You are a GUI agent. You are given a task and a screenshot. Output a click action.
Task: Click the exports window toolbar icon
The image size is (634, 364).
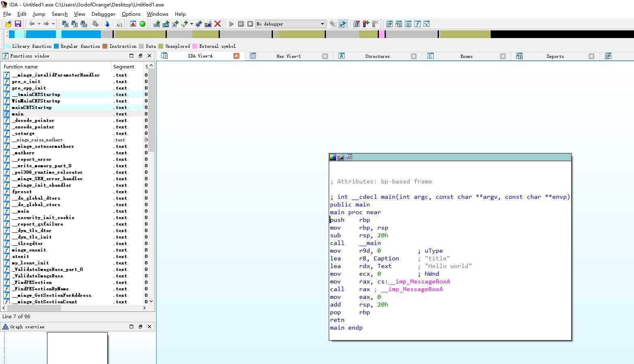(x=389, y=24)
